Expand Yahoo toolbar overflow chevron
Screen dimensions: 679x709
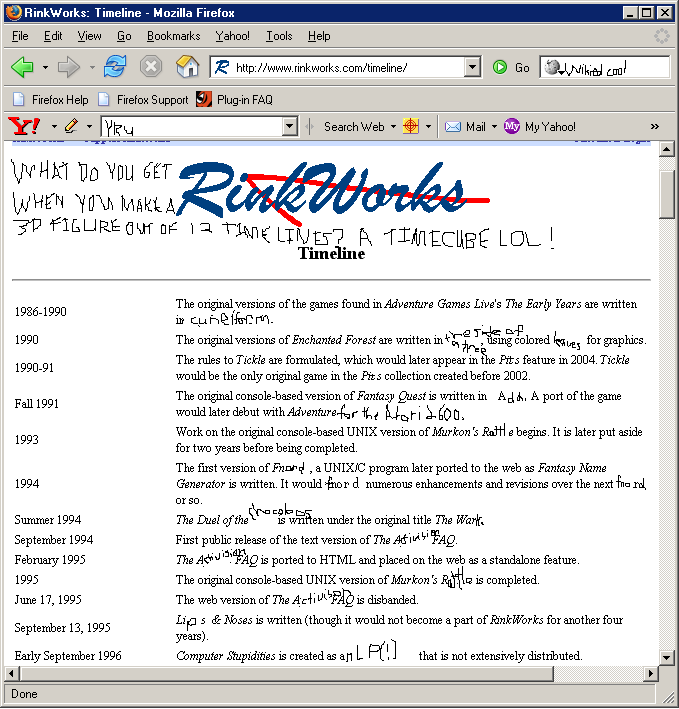tap(655, 127)
